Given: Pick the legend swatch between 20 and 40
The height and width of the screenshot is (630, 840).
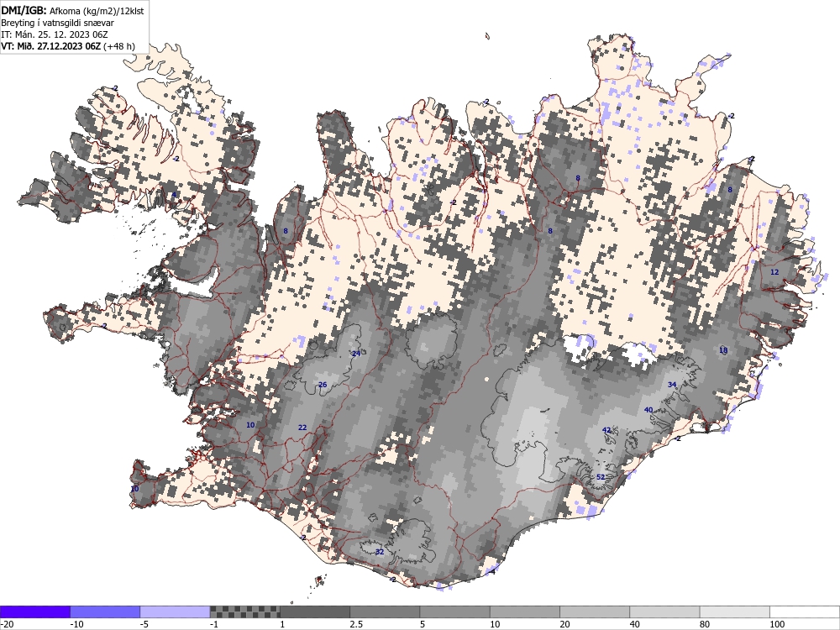Looking at the screenshot, I should point(595,612).
